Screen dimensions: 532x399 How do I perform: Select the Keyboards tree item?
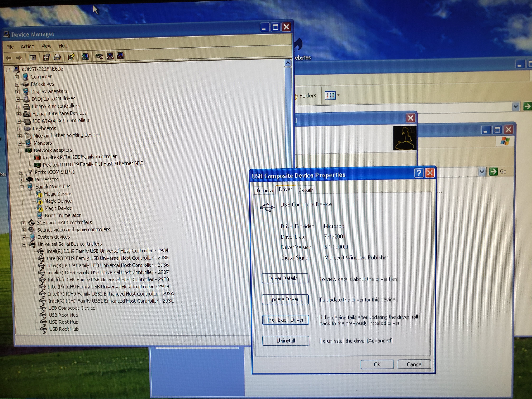[x=44, y=128]
